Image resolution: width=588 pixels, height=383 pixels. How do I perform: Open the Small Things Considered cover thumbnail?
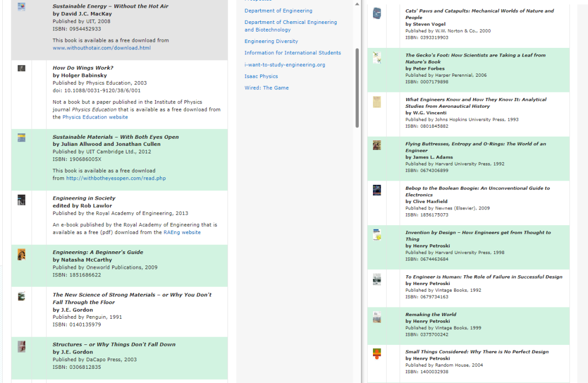377,354
